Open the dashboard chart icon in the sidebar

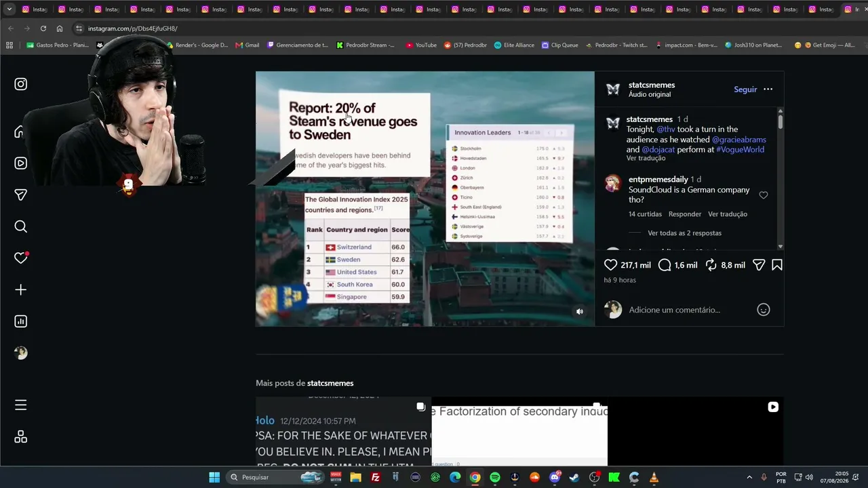tap(21, 321)
